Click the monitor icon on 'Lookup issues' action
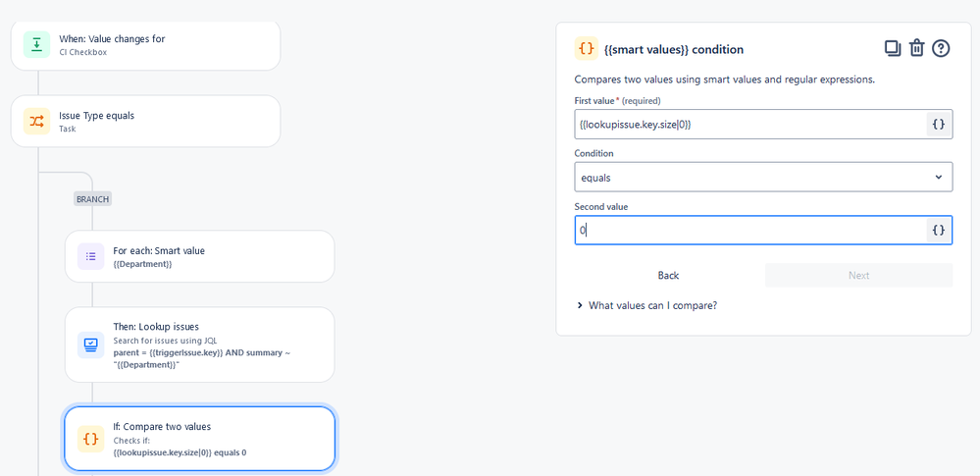The image size is (980, 476). [x=90, y=344]
